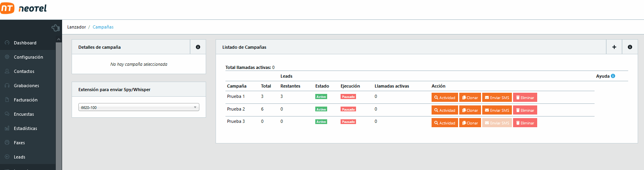
Task: Expand the Spy/Whisper extension dropdown
Action: 138,107
